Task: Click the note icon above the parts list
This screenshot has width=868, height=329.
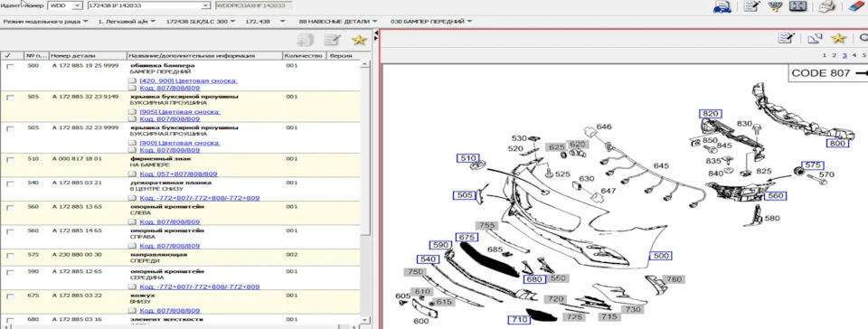Action: (x=332, y=40)
